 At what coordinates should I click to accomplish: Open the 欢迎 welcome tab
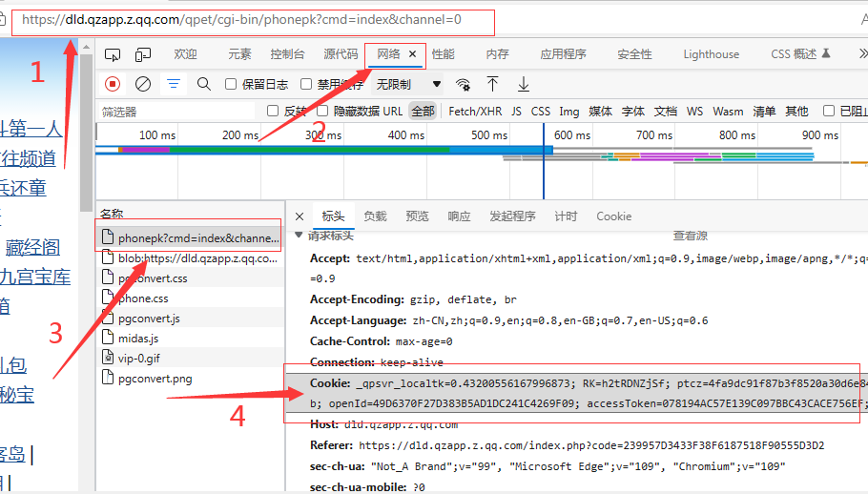[185, 54]
